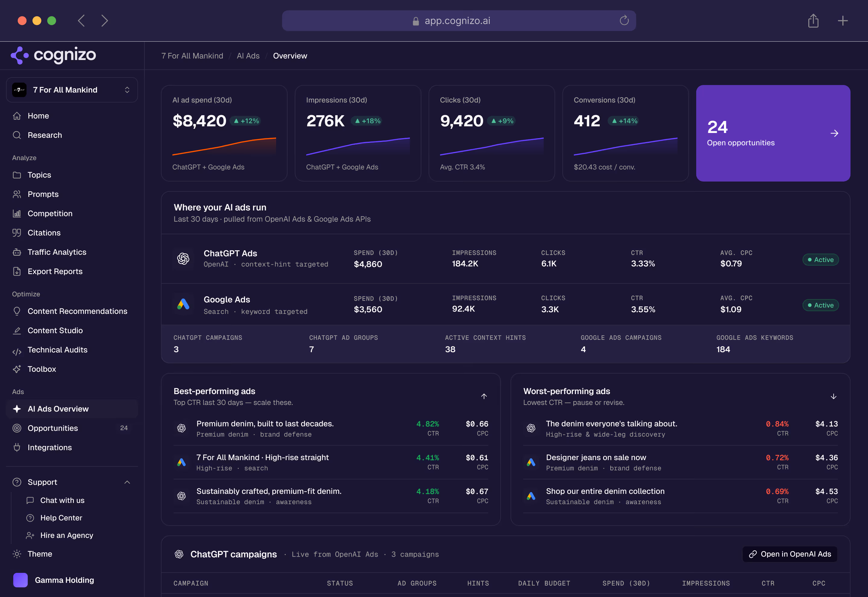Click the browser share icon
Image resolution: width=868 pixels, height=597 pixels.
(813, 21)
